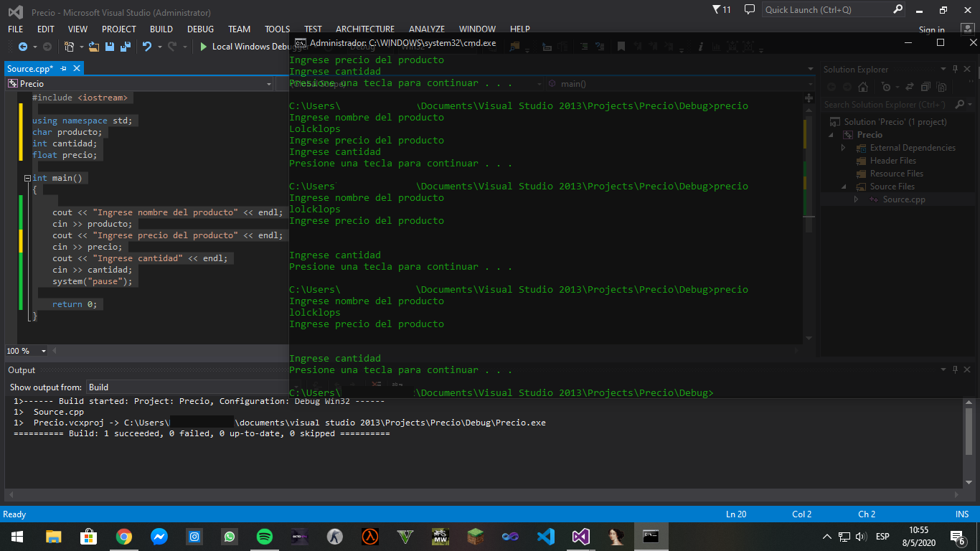Viewport: 980px width, 551px height.
Task: Collapse the Precio project tree node
Action: click(832, 135)
